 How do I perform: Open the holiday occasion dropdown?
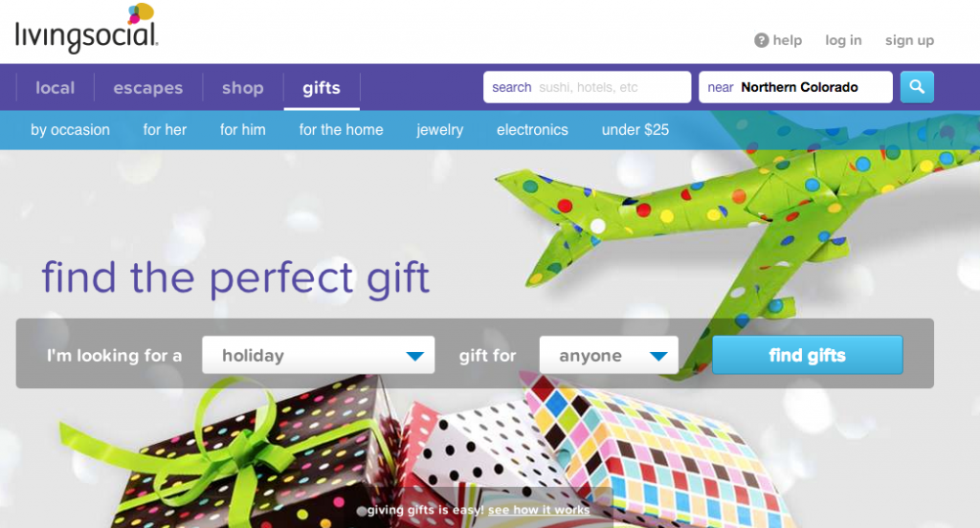coord(318,355)
